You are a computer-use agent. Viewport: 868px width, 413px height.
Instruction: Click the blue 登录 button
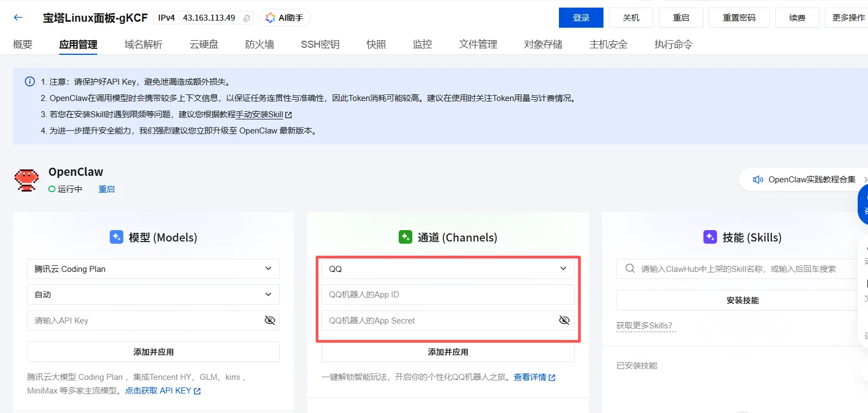coord(581,18)
